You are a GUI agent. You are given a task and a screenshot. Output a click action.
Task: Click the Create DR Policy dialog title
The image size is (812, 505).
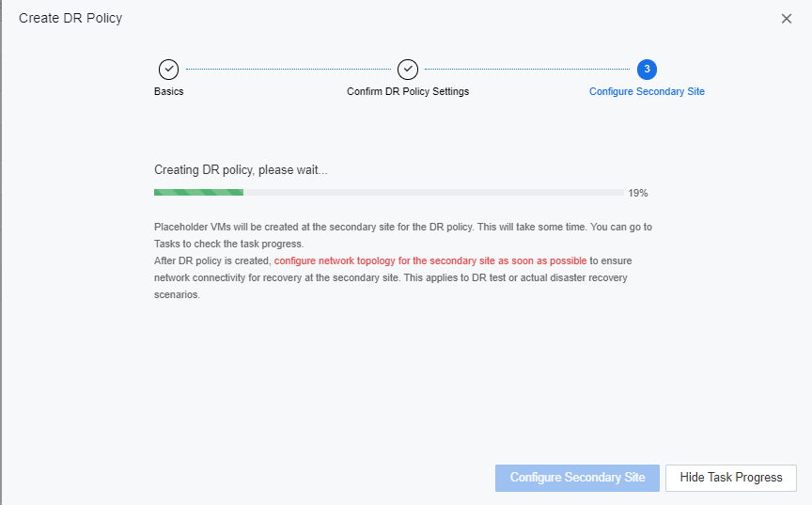pos(70,18)
